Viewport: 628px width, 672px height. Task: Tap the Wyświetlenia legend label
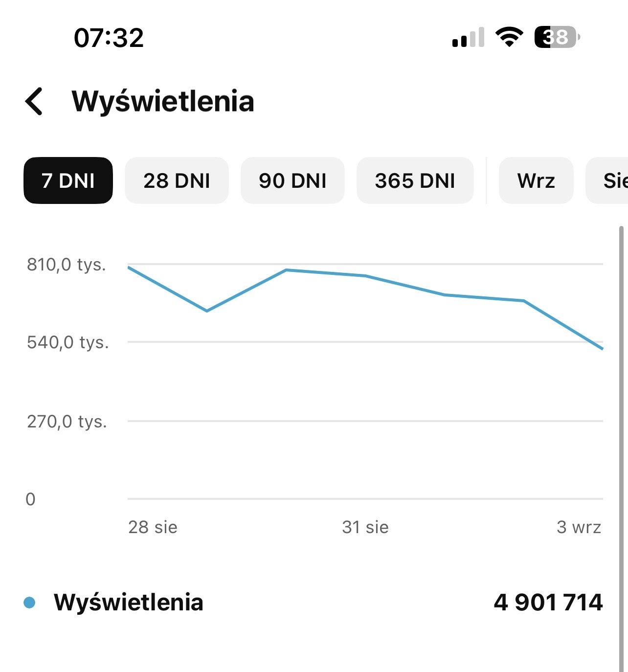tap(129, 602)
